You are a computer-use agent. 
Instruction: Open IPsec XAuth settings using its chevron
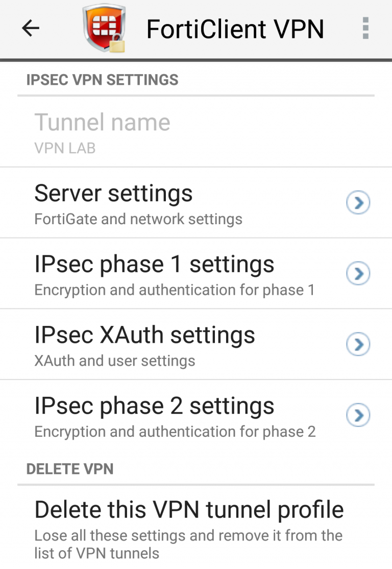pyautogui.click(x=358, y=344)
